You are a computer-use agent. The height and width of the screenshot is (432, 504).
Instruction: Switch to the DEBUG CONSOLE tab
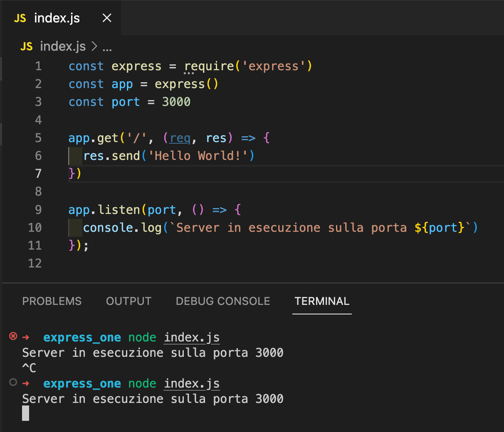point(223,301)
